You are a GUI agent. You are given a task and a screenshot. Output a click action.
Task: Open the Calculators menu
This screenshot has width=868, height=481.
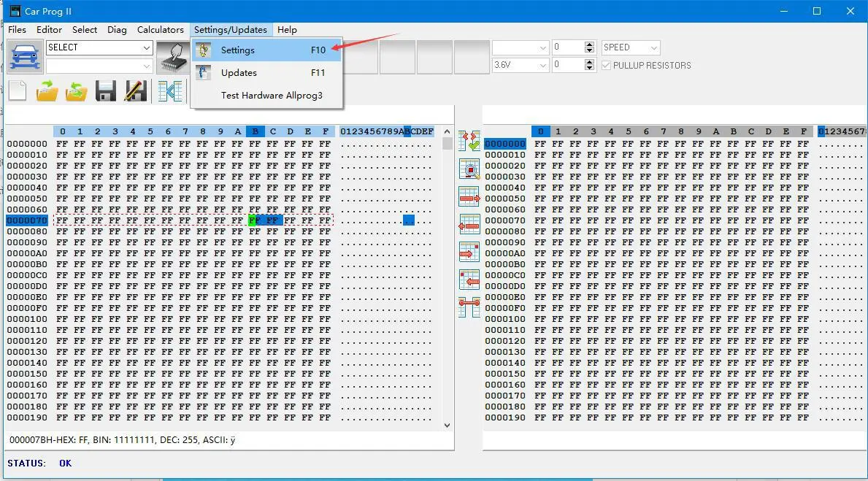161,30
